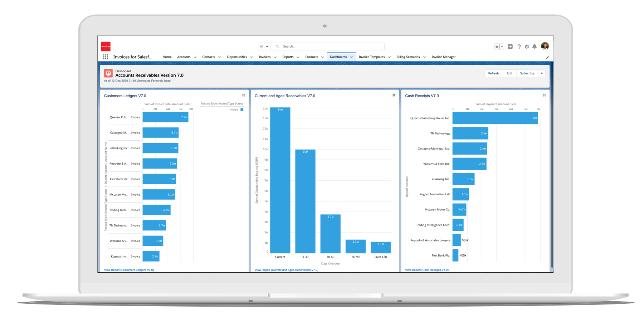The image size is (644, 322).
Task: Expand the Customers Ledgers chart
Action: pos(244,95)
